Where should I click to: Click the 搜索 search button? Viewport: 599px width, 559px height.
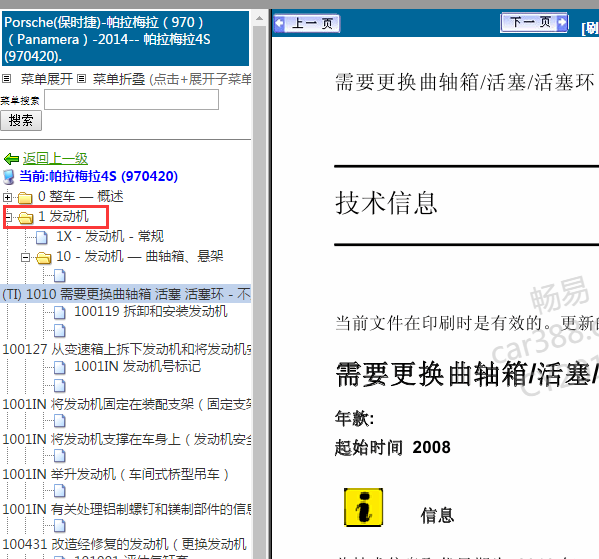click(x=21, y=121)
